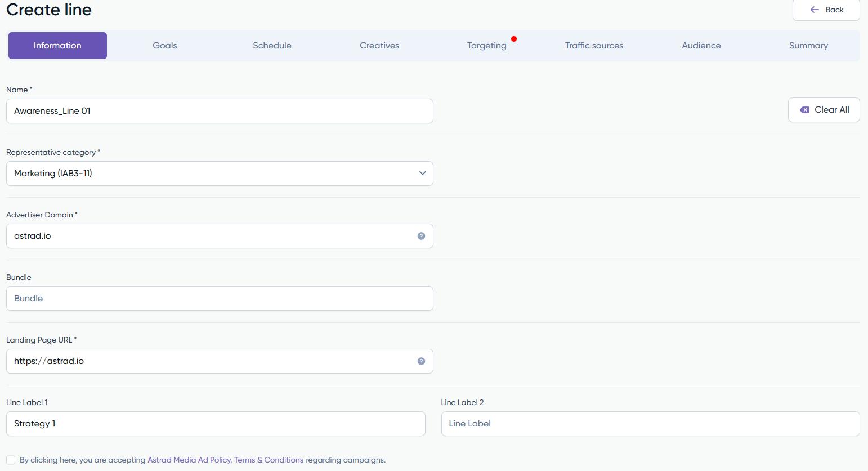Click the Line Label 1 field with Strategy 1
This screenshot has height=471, width=868.
click(x=216, y=424)
